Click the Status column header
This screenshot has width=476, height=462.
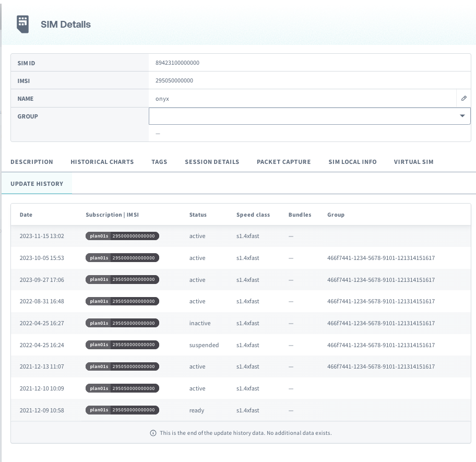click(x=198, y=215)
